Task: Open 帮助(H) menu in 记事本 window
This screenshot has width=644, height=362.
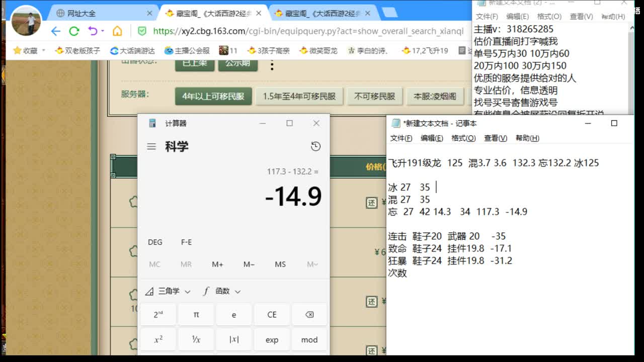Action: 527,138
